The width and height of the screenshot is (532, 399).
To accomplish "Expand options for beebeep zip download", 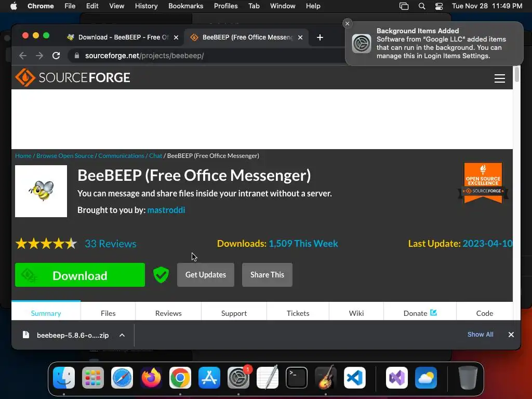I will click(122, 335).
